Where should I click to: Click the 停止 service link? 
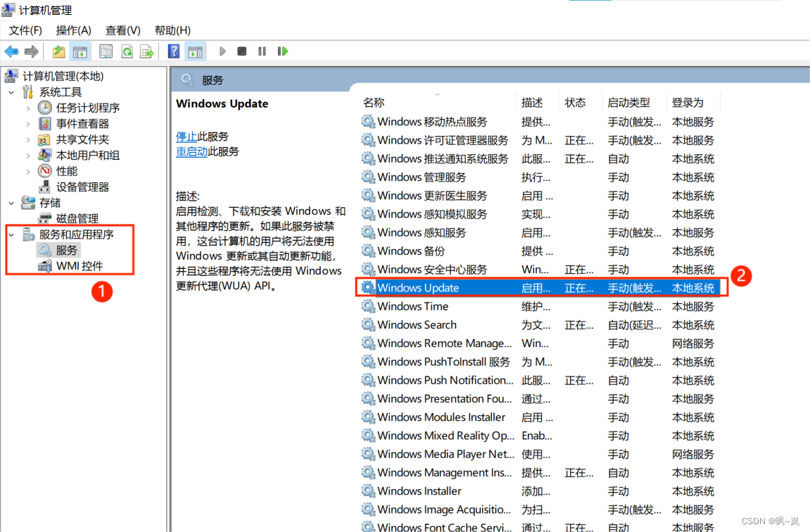(x=186, y=137)
